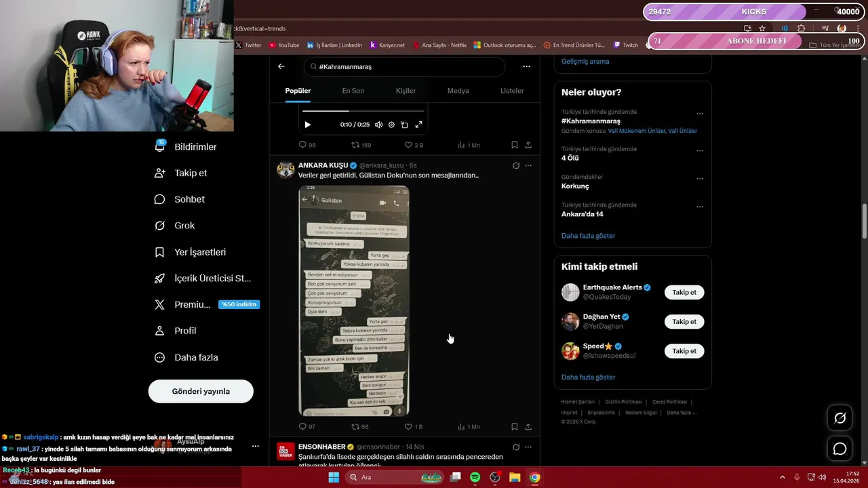Like the ANKARA KUŞU post
868x488 pixels.
point(414,427)
